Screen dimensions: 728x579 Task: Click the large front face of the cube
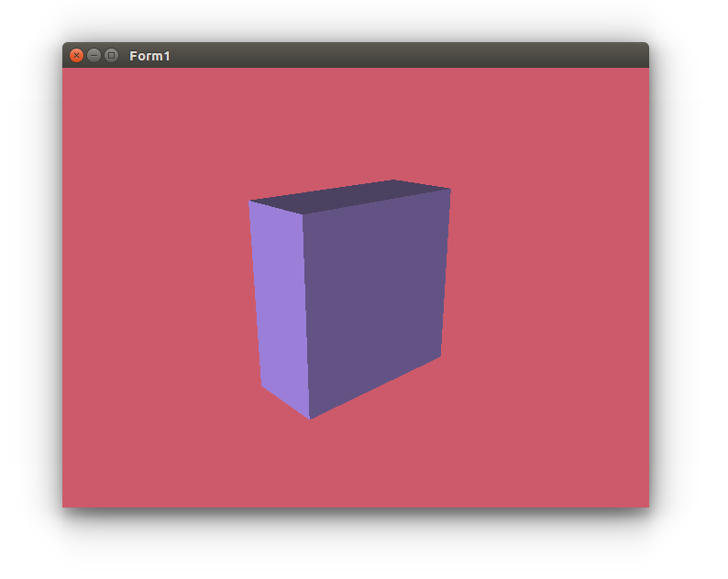click(x=376, y=297)
